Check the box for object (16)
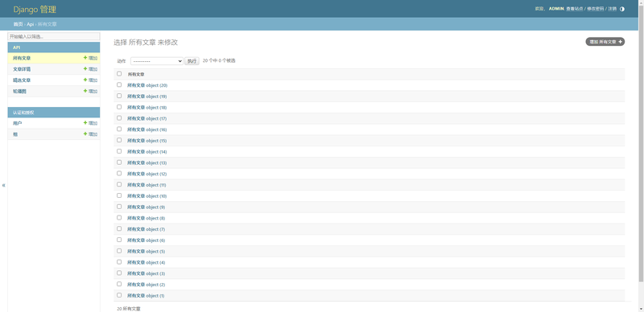The width and height of the screenshot is (644, 312). 119,129
